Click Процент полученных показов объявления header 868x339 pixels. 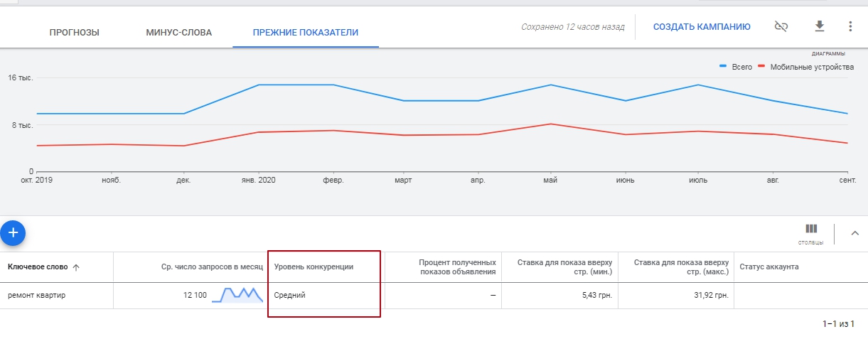457,267
